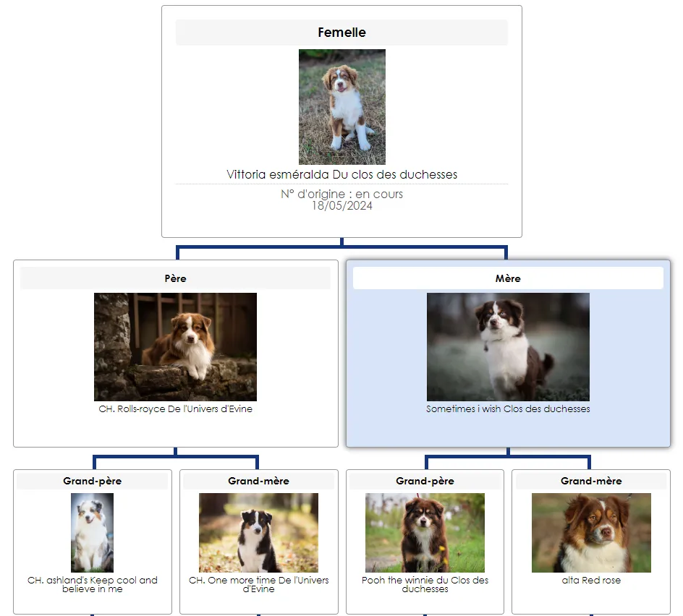The width and height of the screenshot is (683, 616).
Task: Open the photo of One more time grandmother
Action: (x=259, y=533)
